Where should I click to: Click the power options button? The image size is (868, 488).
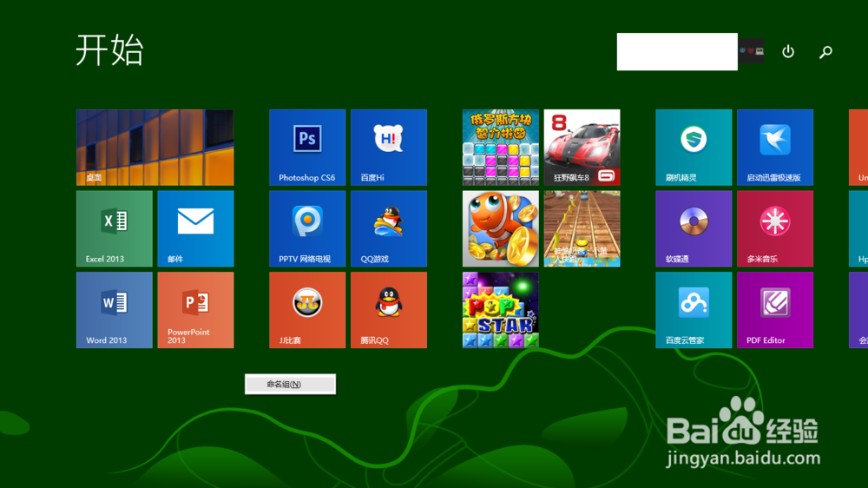788,51
